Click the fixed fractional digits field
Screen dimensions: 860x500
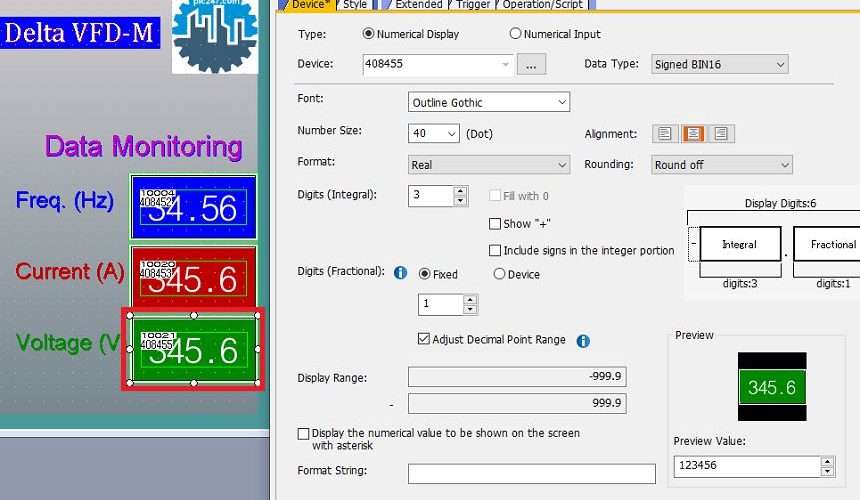click(441, 304)
